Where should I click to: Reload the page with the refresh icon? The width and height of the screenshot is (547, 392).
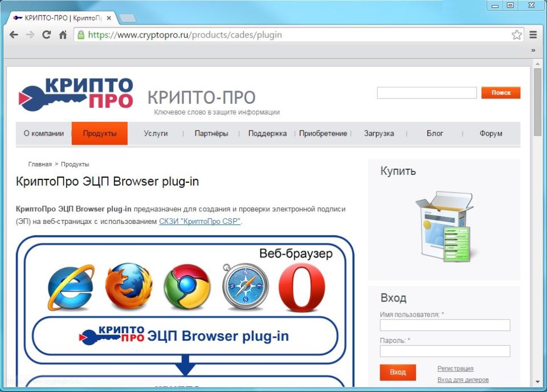pyautogui.click(x=46, y=35)
